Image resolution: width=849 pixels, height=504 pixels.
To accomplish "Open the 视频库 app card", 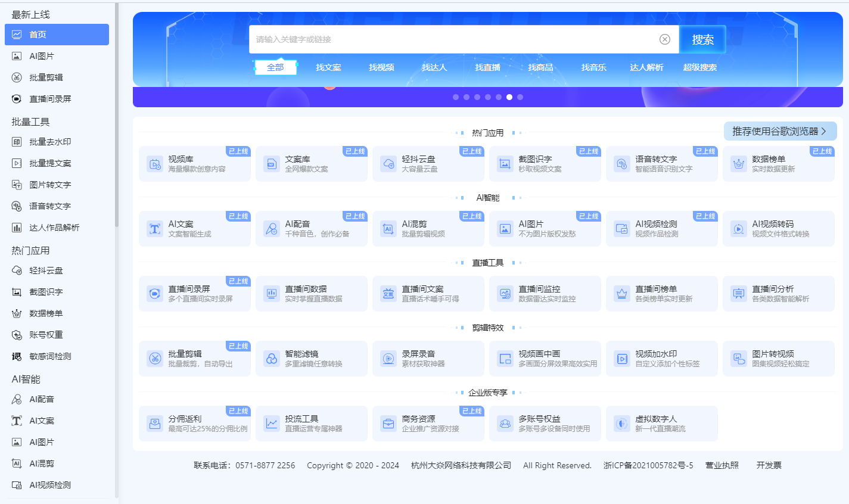I will (x=195, y=163).
